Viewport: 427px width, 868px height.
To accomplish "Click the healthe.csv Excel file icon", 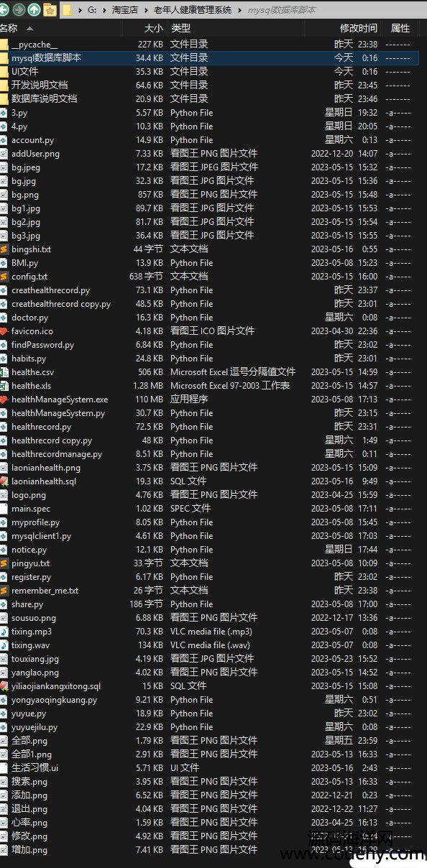I will pos(4,372).
